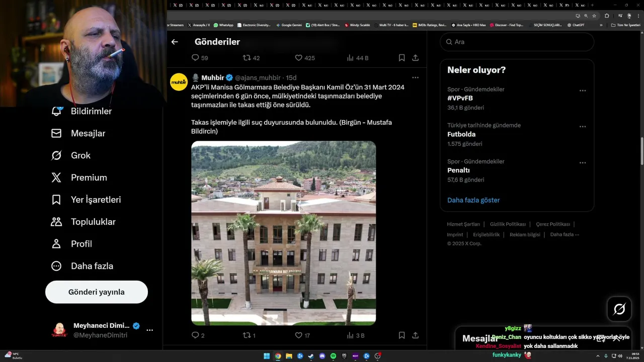Open the Google Gemini bookmark
The height and width of the screenshot is (362, 644).
tap(289, 25)
